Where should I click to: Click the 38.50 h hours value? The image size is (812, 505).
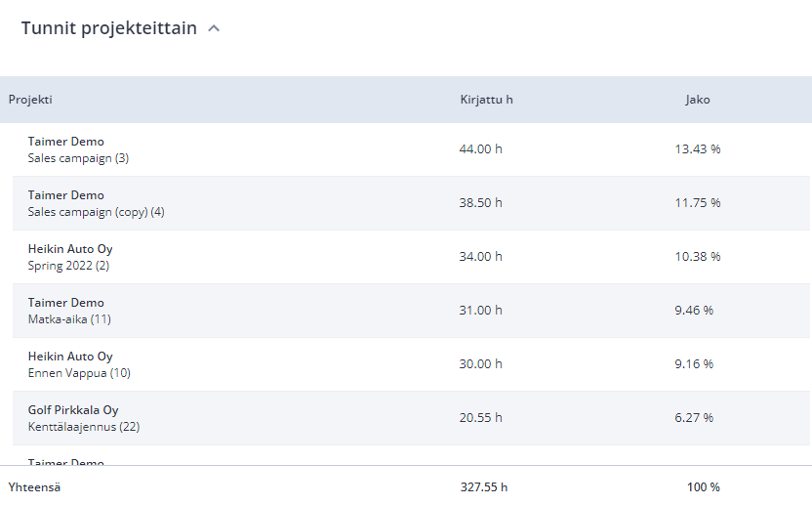pyautogui.click(x=480, y=203)
